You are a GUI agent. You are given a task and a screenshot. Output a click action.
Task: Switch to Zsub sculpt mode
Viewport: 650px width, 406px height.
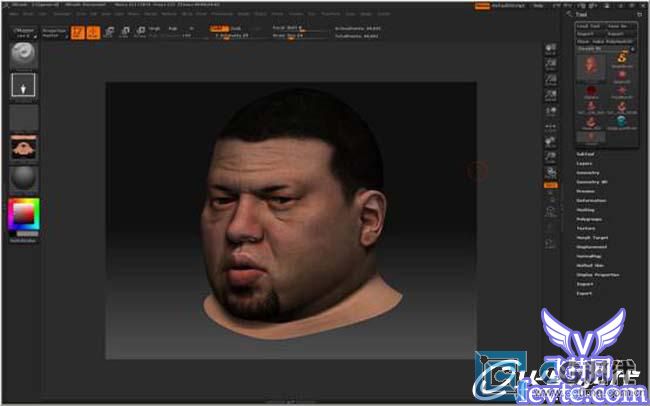click(236, 29)
